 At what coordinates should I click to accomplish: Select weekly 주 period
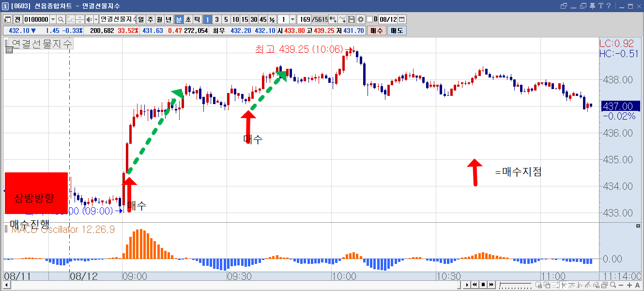point(150,19)
